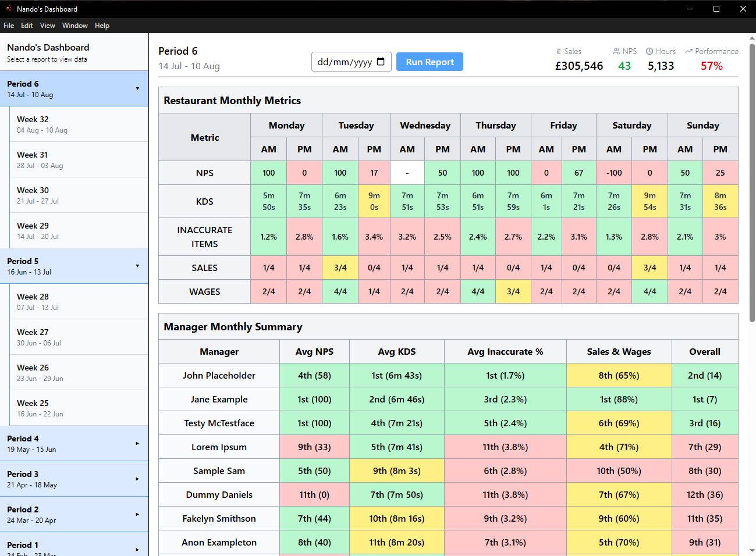Open the date picker calendar icon

pyautogui.click(x=381, y=62)
